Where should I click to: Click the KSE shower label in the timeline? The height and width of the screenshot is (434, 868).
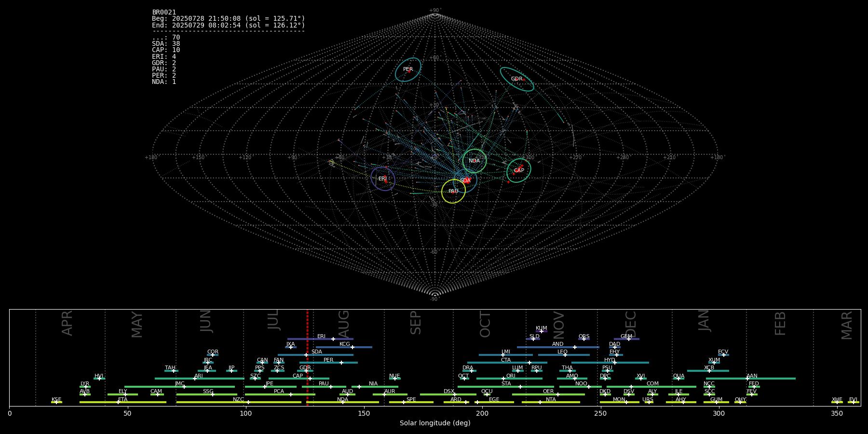pyautogui.click(x=56, y=400)
